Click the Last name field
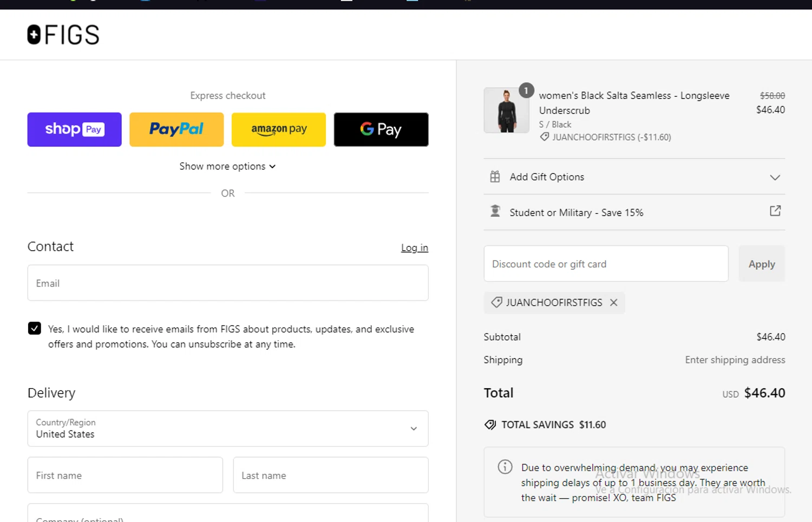This screenshot has width=812, height=522. click(331, 475)
